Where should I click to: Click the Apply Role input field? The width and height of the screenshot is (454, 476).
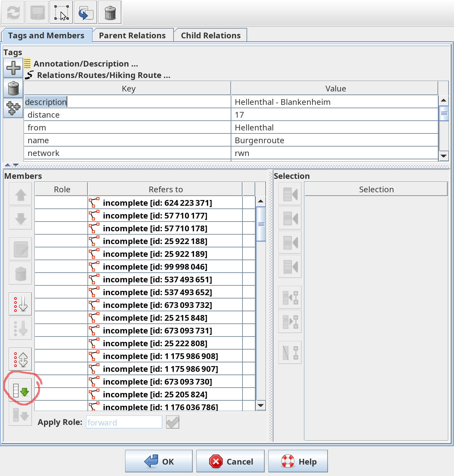pyautogui.click(x=124, y=422)
